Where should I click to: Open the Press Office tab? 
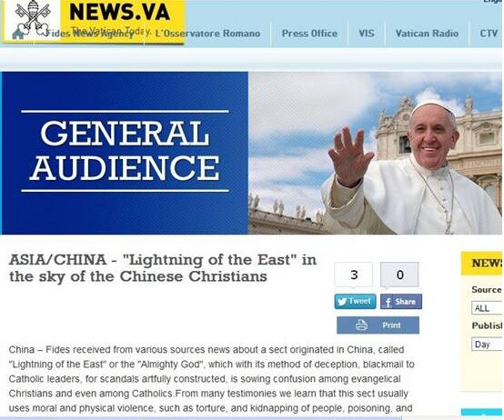click(x=309, y=34)
